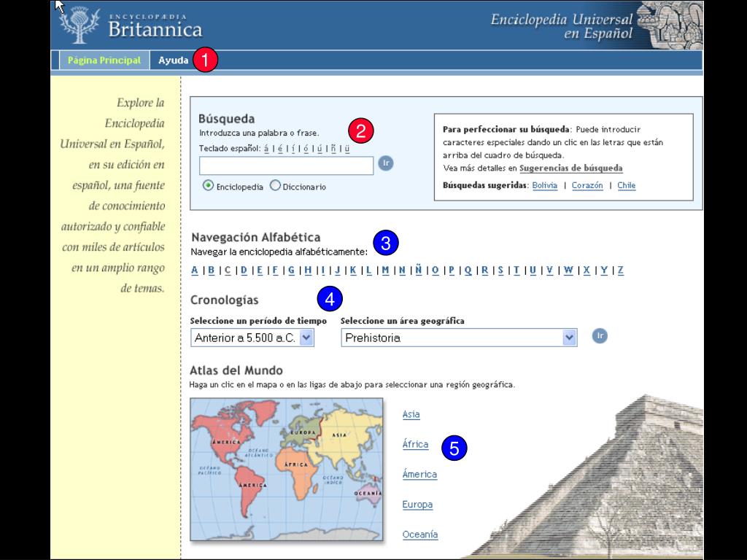Insert the ü character from Teclado español
Screen dimensions: 747x560
click(x=347, y=149)
